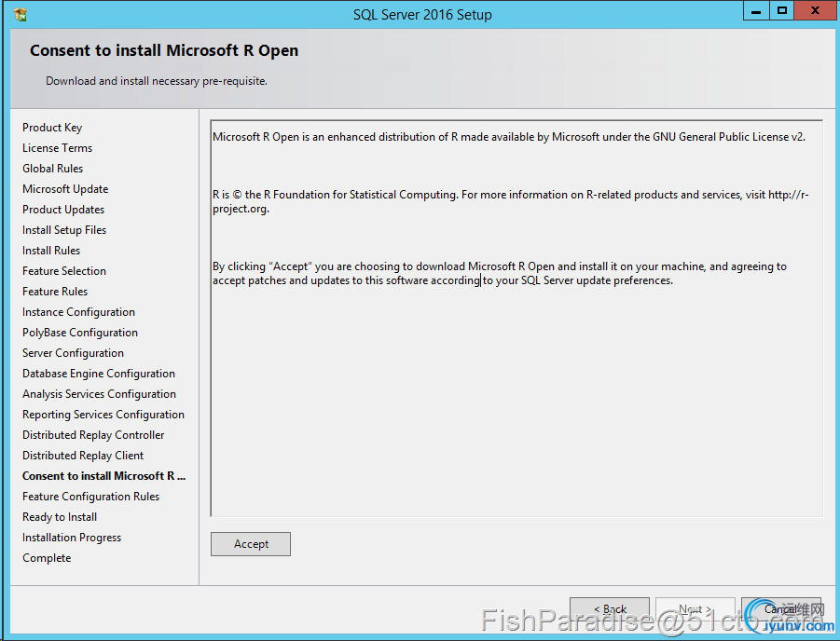Viewport: 840px width, 641px height.
Task: Select Consent to install Microsoft R step
Action: point(103,476)
